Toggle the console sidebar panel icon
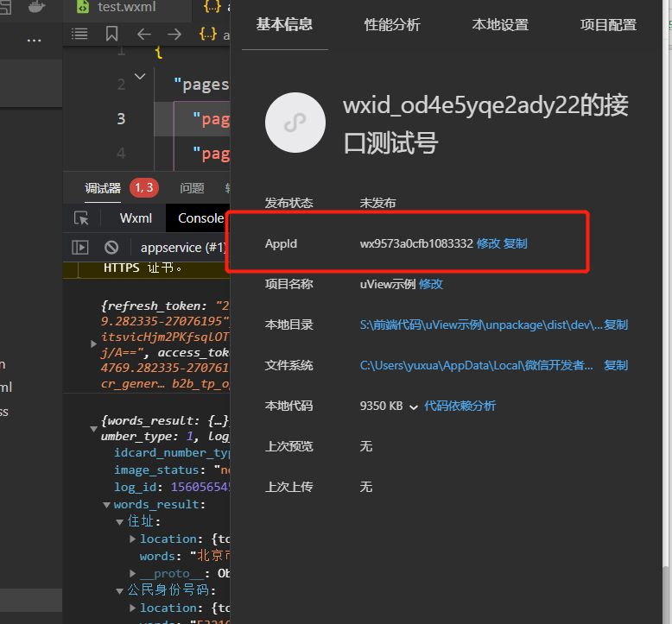 [80, 247]
